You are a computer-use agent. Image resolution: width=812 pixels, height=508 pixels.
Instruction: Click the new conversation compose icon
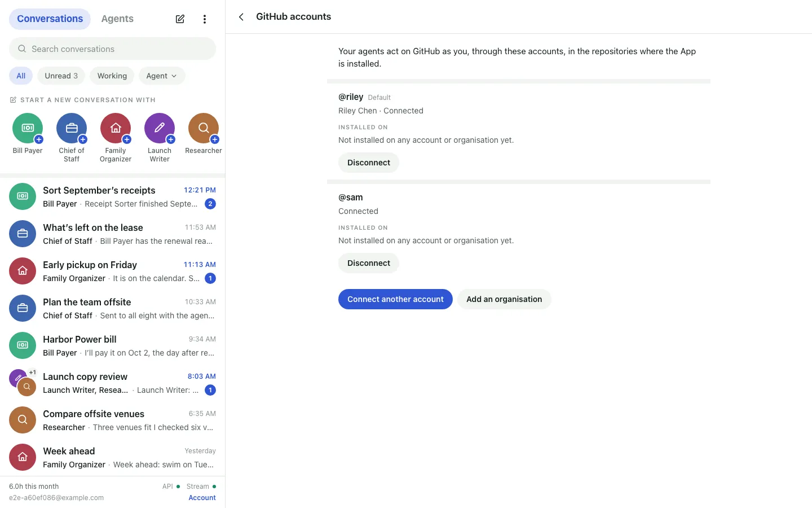point(180,19)
